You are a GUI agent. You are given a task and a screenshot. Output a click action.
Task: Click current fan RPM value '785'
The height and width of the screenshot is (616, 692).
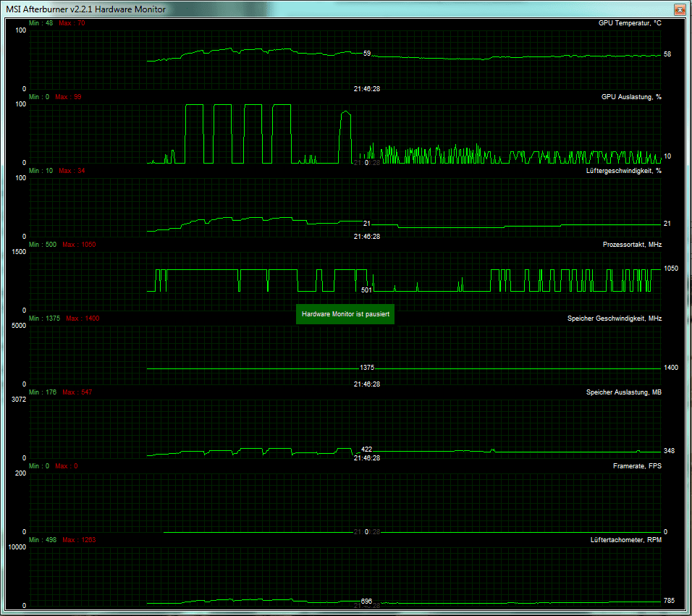click(x=669, y=601)
